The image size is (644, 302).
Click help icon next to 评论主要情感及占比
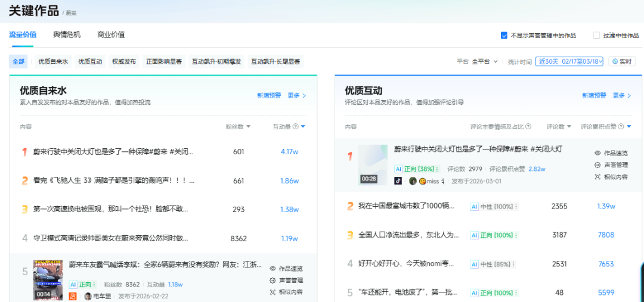click(x=528, y=127)
